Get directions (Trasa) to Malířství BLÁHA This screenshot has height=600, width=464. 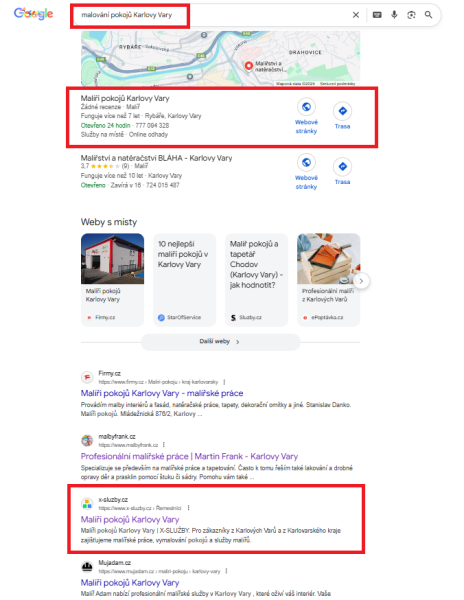tap(342, 166)
